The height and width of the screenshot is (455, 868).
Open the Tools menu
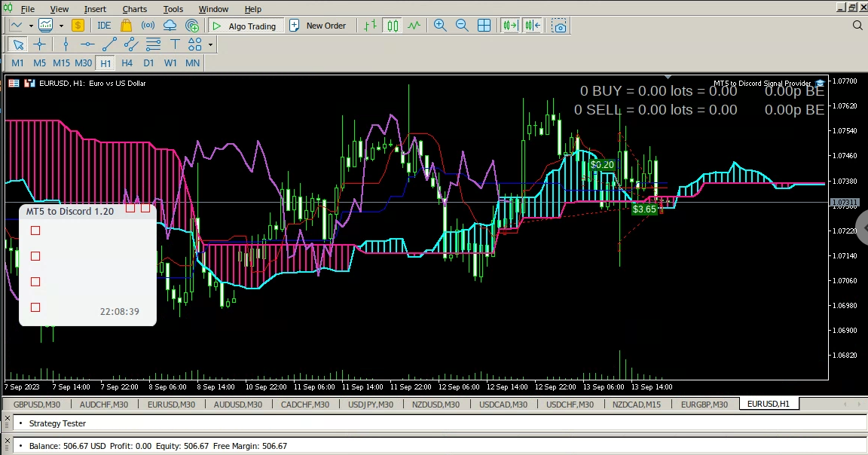[x=173, y=9]
